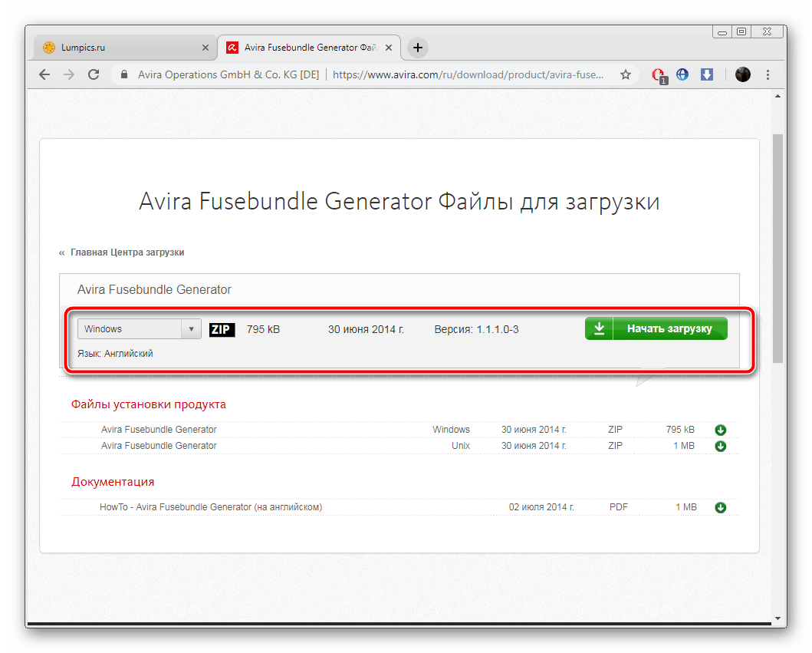Image resolution: width=812 pixels, height=653 pixels.
Task: Reload the Avira download page
Action: coord(94,74)
